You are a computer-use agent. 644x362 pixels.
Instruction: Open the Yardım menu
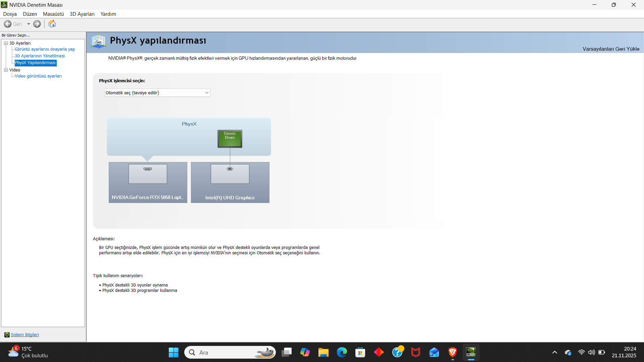tap(108, 14)
